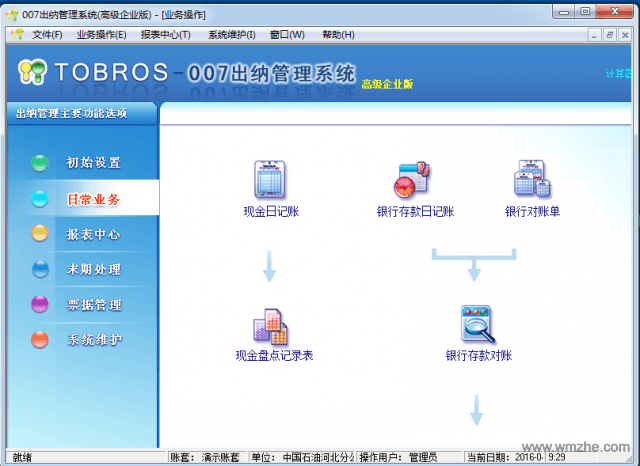
Task: Click the 银行存款日记账 label
Action: click(x=415, y=212)
